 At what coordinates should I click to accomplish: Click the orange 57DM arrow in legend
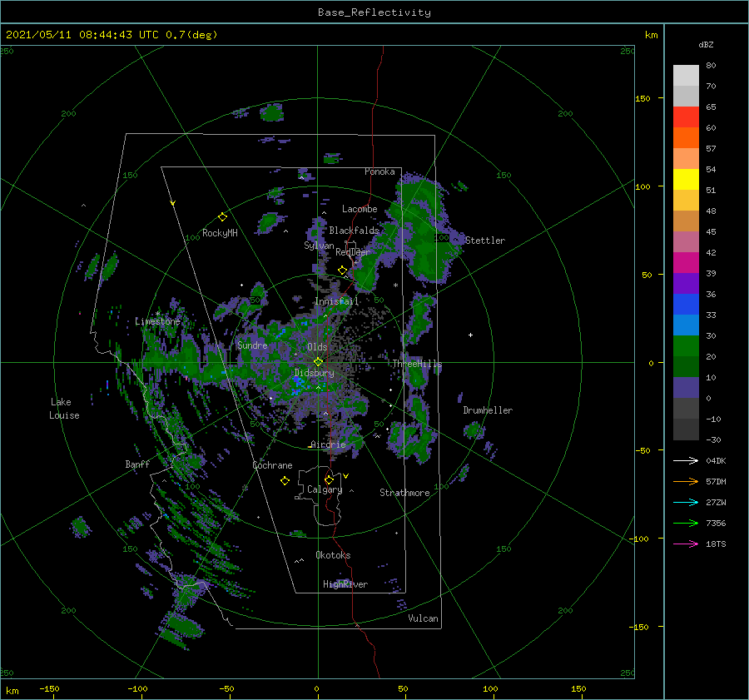tap(686, 482)
